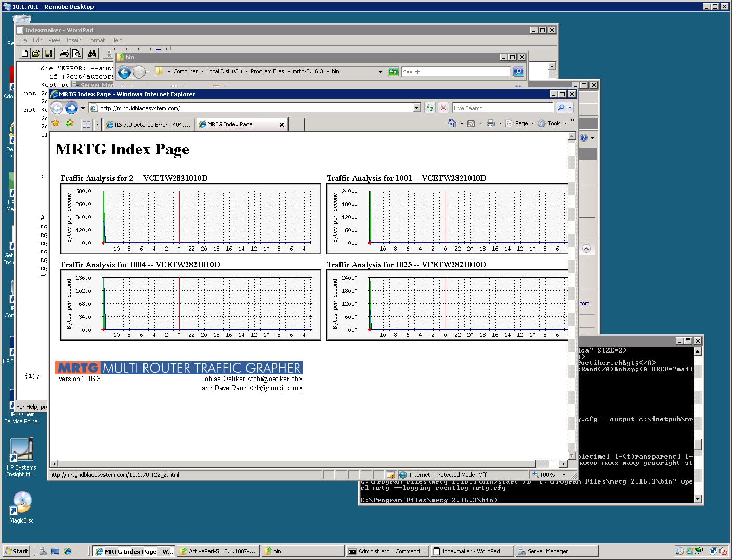Go back with IE back arrow

pos(57,108)
